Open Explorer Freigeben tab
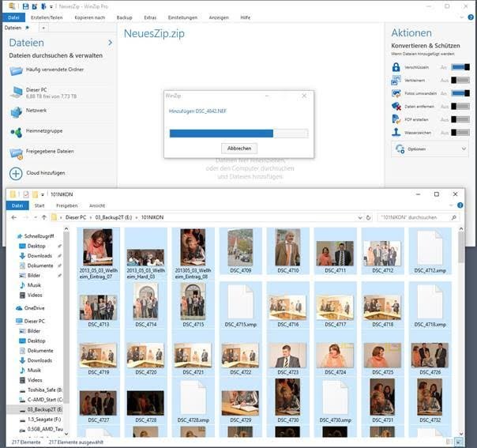Image resolution: width=477 pixels, height=448 pixels. 67,205
